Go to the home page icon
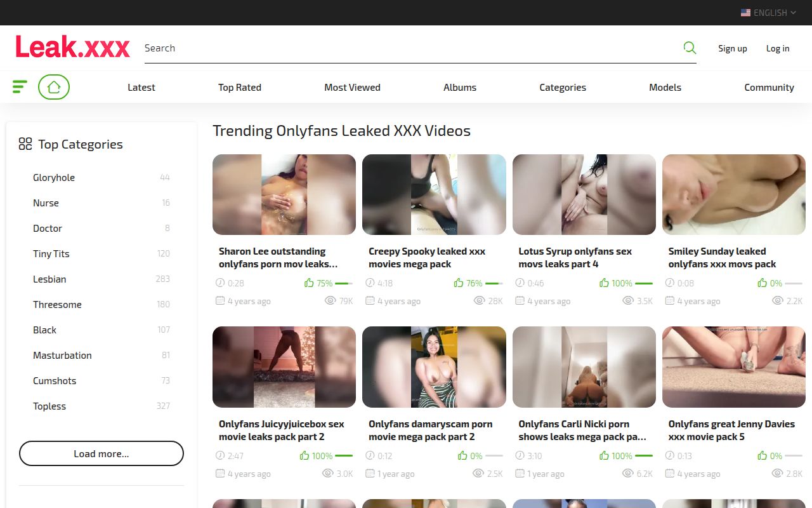 click(x=54, y=87)
